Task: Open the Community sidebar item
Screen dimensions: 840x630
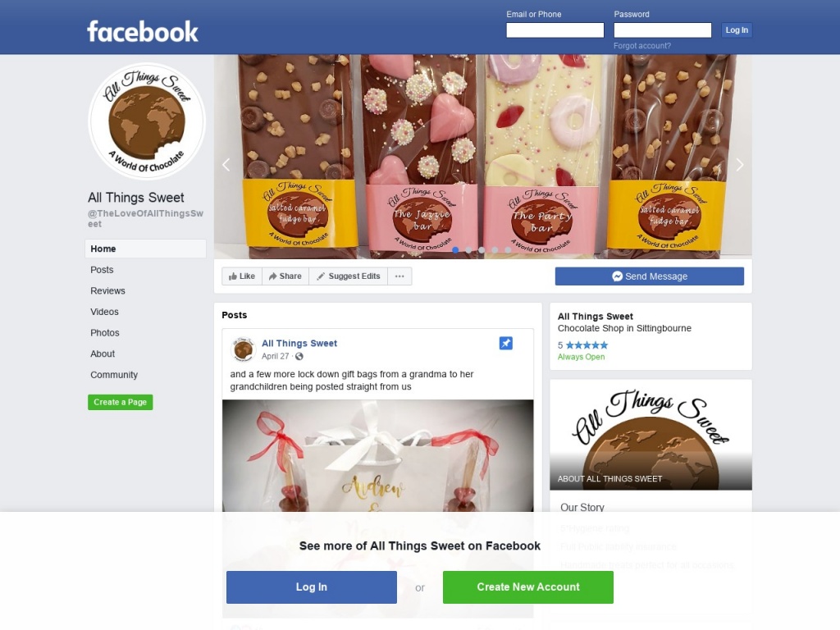Action: pyautogui.click(x=114, y=375)
